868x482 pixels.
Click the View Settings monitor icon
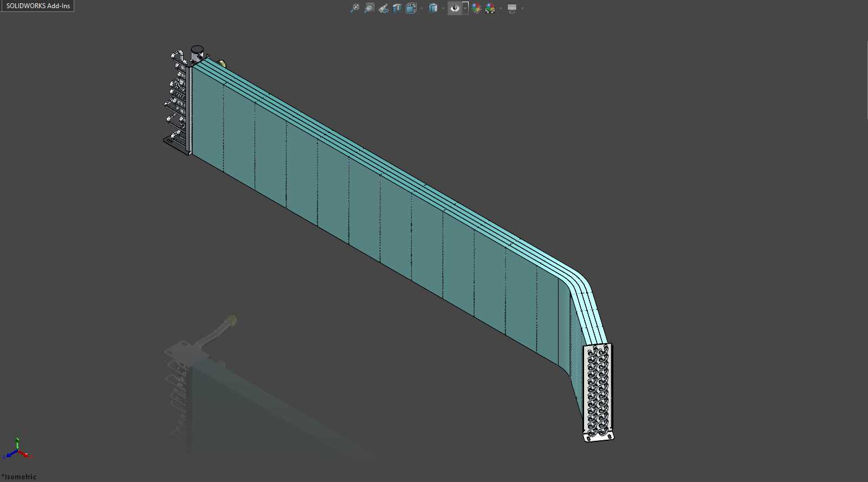coord(512,8)
